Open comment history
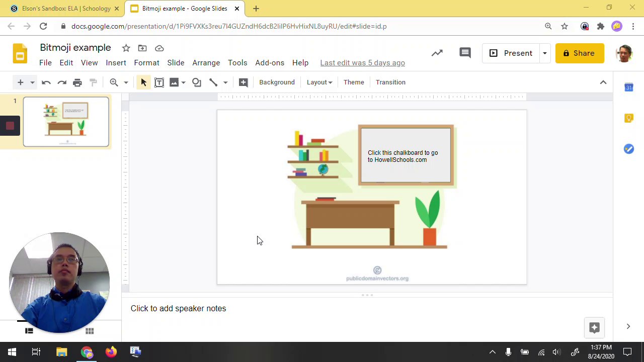644x362 pixels. [465, 53]
